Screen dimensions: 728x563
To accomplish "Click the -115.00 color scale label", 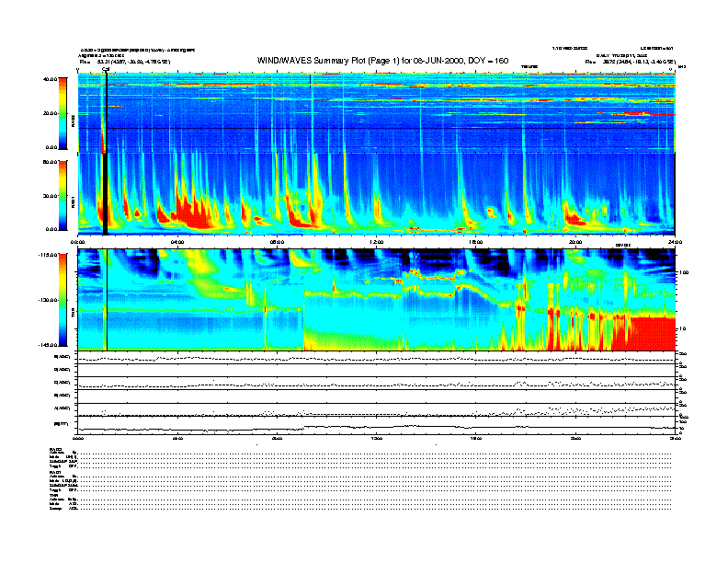I will point(49,255).
